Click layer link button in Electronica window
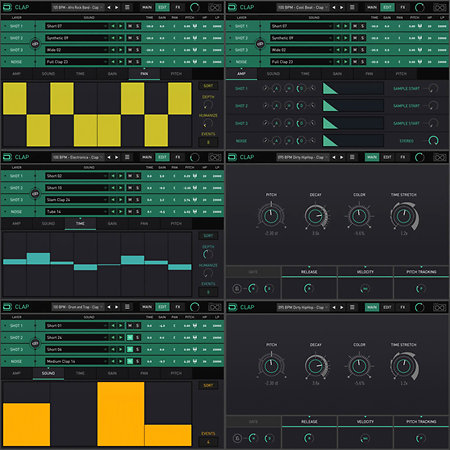This screenshot has width=450, height=450. pyautogui.click(x=35, y=194)
